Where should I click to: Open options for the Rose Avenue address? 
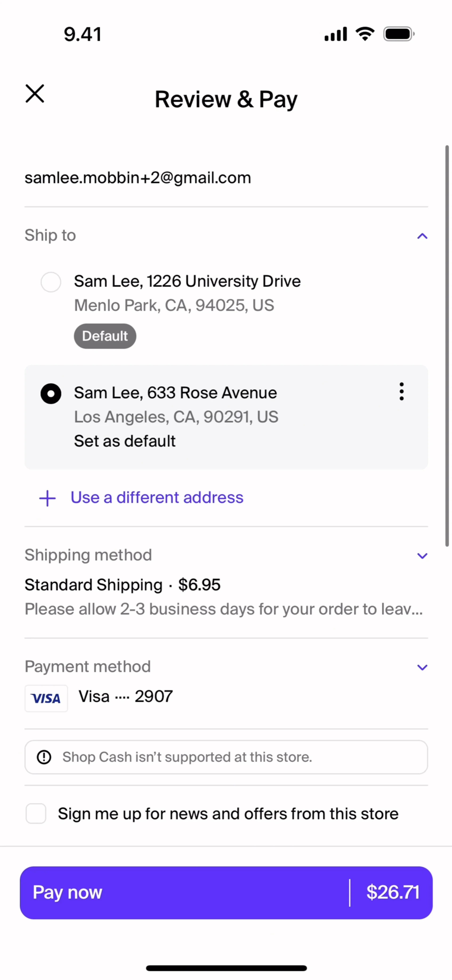click(x=401, y=391)
